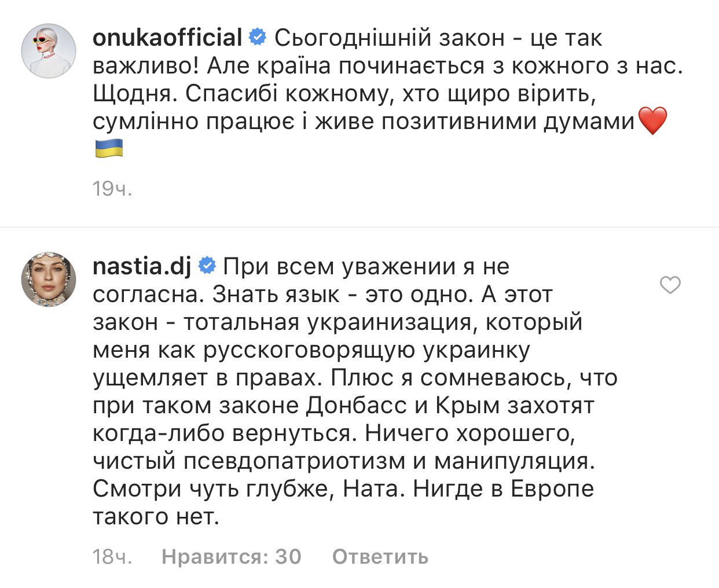This screenshot has width=719, height=588.
Task: Open nastia.dj's profile avatar
Action: coord(49,280)
